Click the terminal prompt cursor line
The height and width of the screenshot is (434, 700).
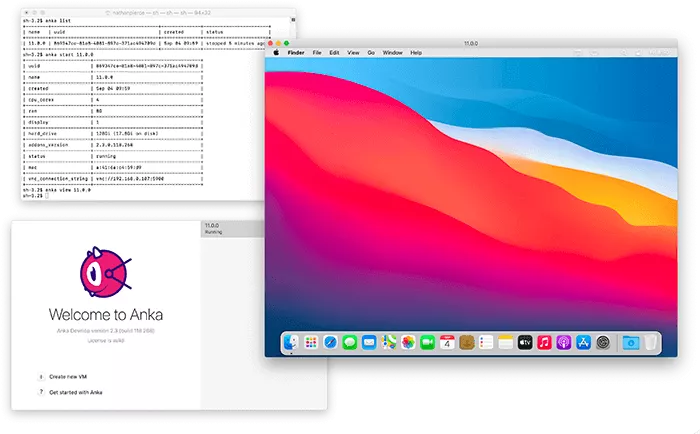coord(36,196)
